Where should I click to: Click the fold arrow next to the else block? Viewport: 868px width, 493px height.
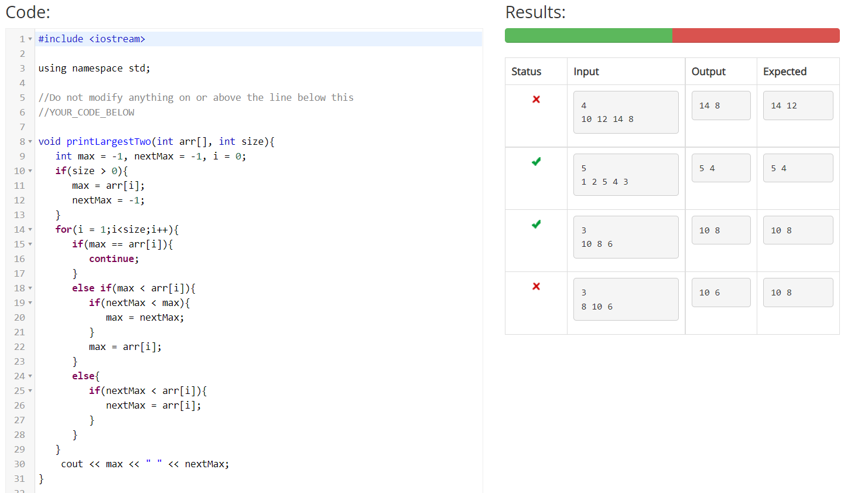[30, 376]
